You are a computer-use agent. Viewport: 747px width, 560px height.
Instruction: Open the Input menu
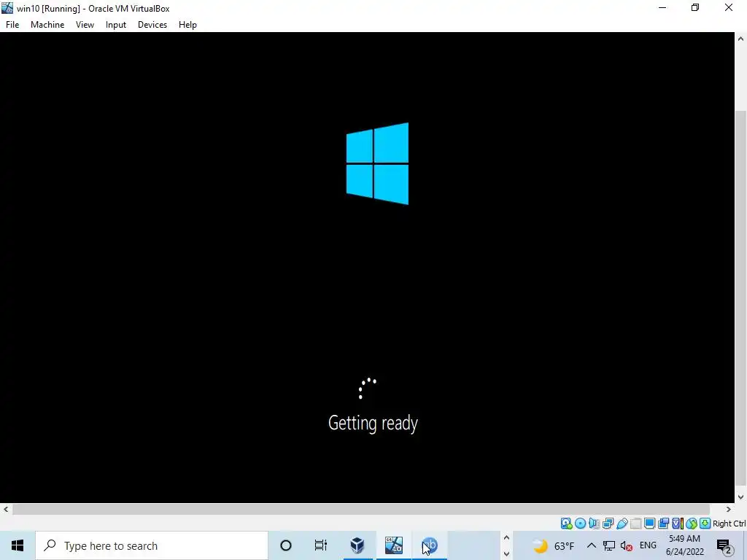pyautogui.click(x=116, y=25)
